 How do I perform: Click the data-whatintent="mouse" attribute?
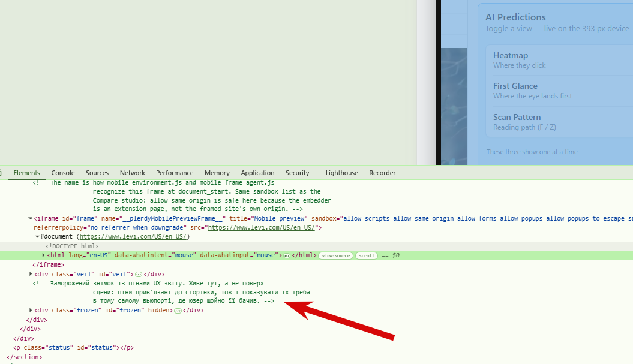click(155, 255)
